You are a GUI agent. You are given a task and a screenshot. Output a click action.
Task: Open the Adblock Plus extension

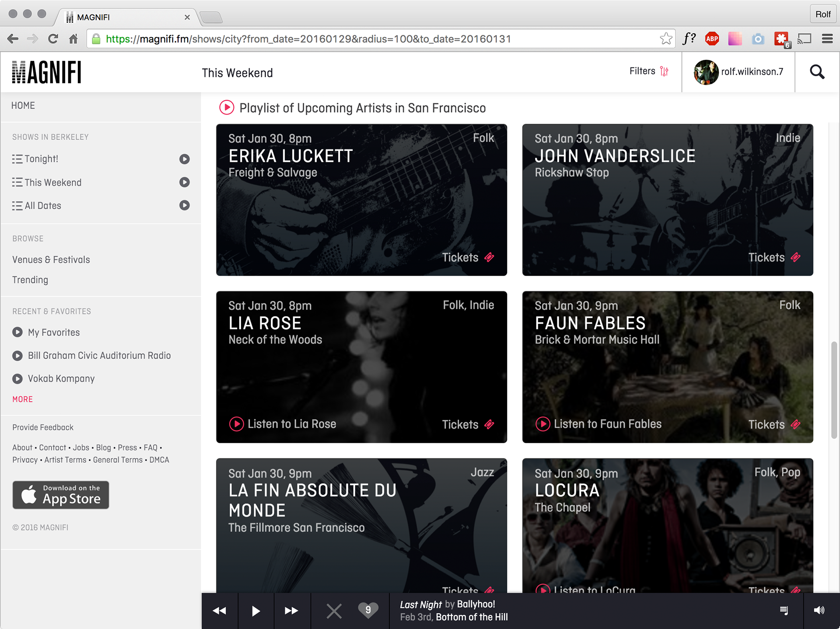click(x=712, y=39)
